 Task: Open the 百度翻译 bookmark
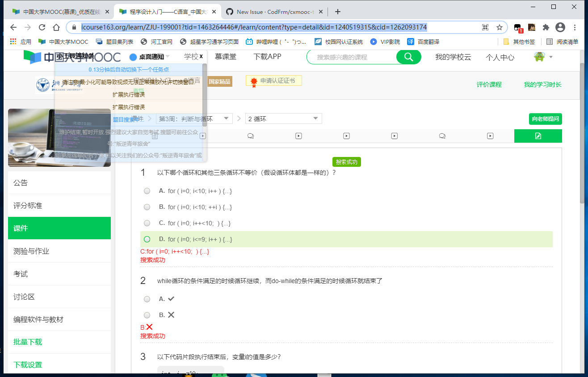click(423, 42)
